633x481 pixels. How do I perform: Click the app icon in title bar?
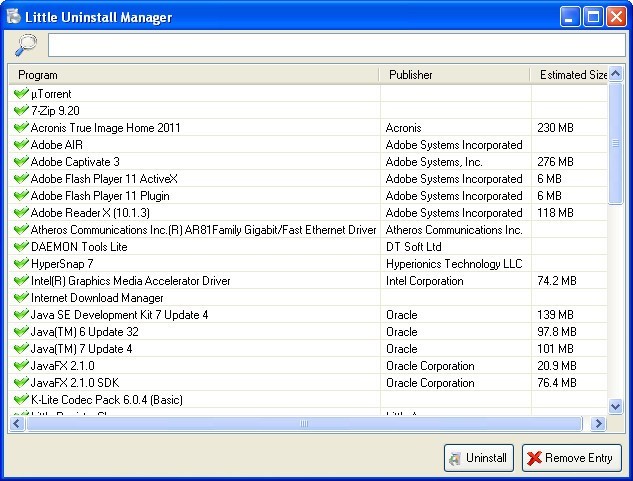coord(14,17)
